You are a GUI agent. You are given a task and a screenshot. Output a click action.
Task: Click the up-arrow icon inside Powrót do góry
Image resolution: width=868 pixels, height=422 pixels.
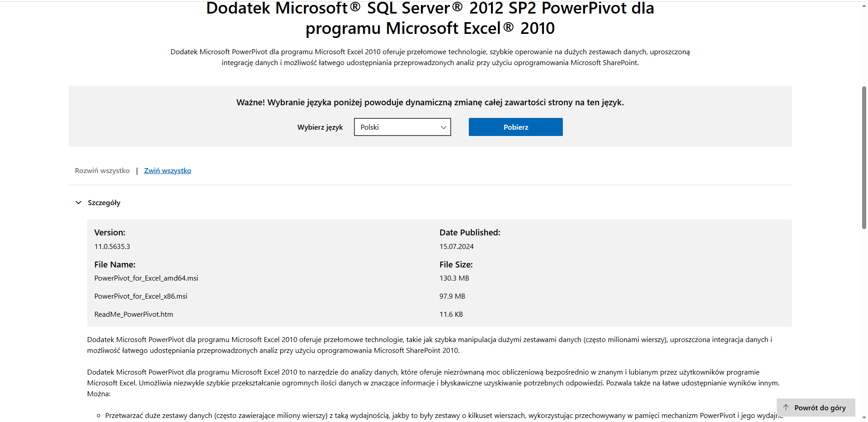click(x=787, y=407)
